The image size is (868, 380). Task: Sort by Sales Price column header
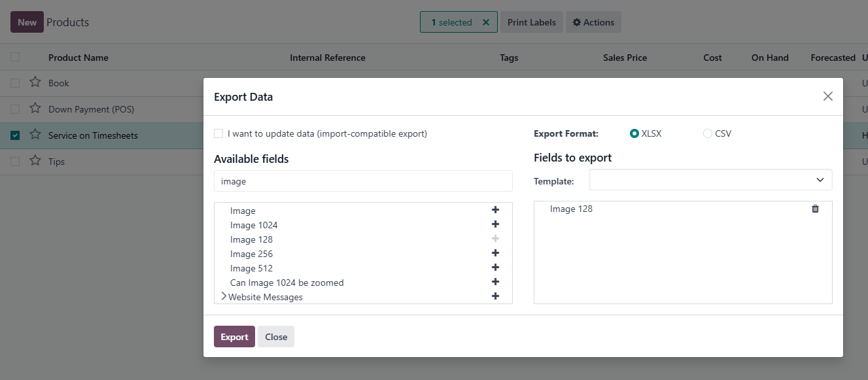click(x=625, y=58)
